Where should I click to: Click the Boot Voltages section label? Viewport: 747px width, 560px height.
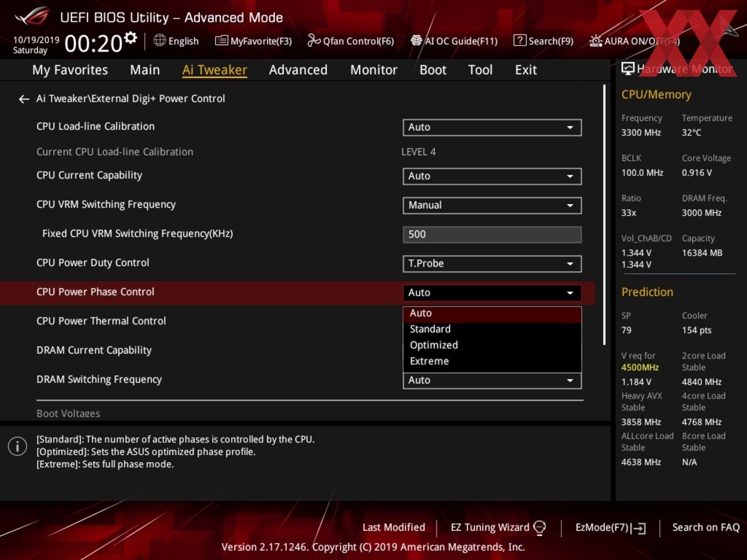68,413
